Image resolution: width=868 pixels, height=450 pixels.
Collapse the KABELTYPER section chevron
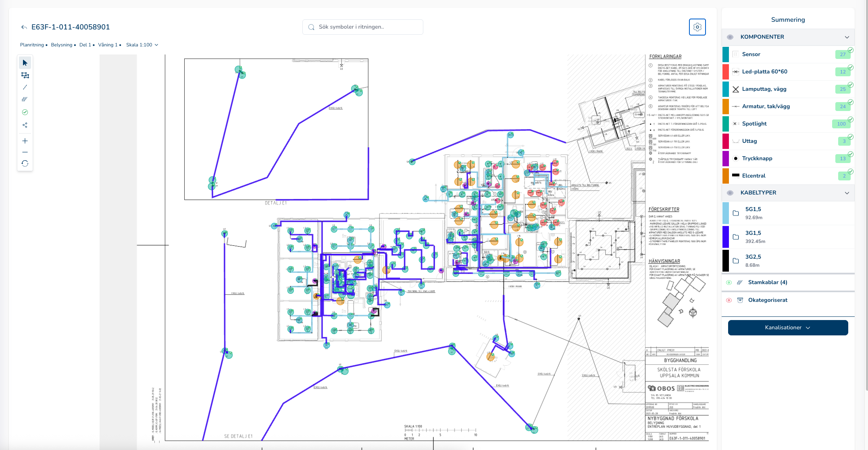click(x=847, y=193)
